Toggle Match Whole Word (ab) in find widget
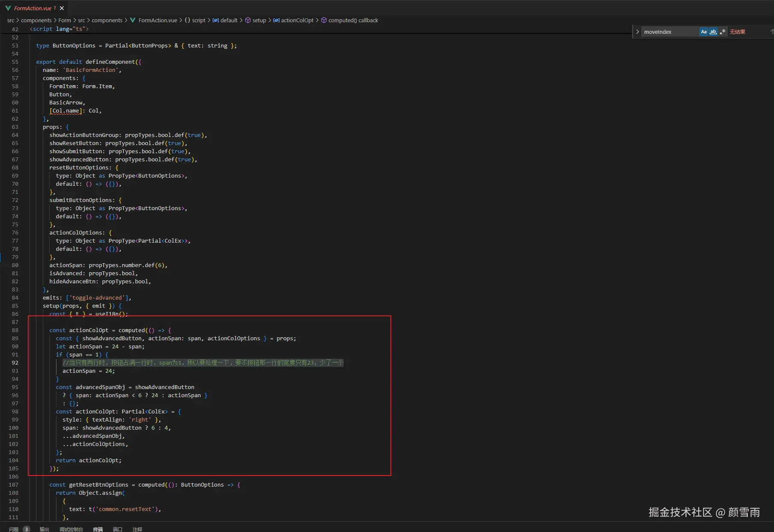This screenshot has width=774, height=532. [713, 32]
